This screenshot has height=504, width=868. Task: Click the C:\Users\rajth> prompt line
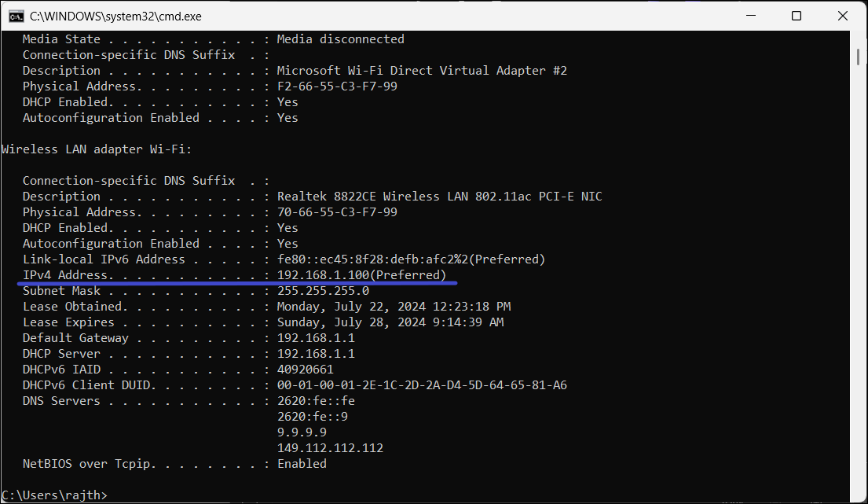click(55, 495)
